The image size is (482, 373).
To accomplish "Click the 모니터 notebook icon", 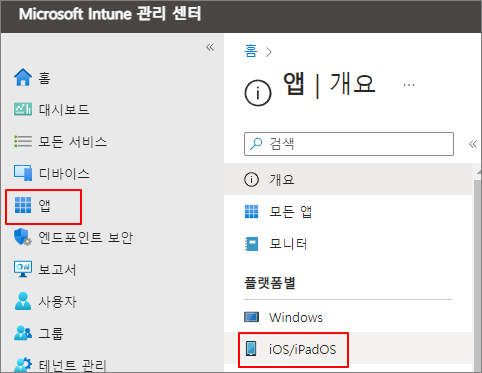I will [x=251, y=244].
